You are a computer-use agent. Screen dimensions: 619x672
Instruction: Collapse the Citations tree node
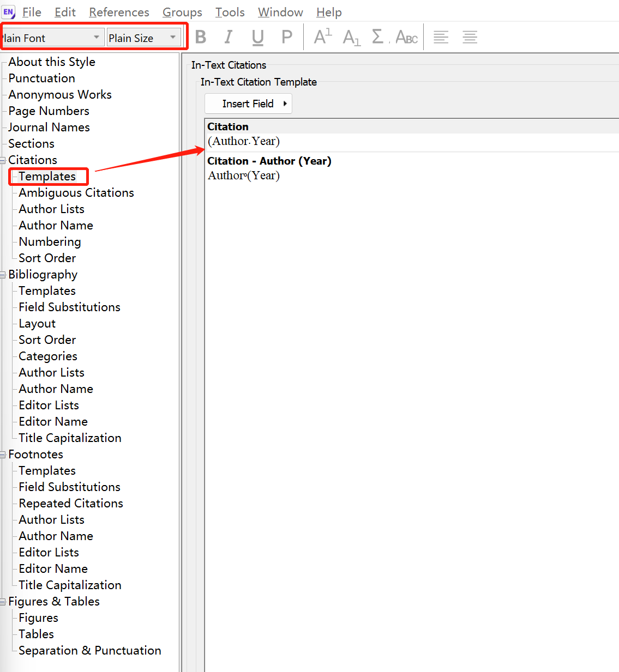[x=3, y=160]
